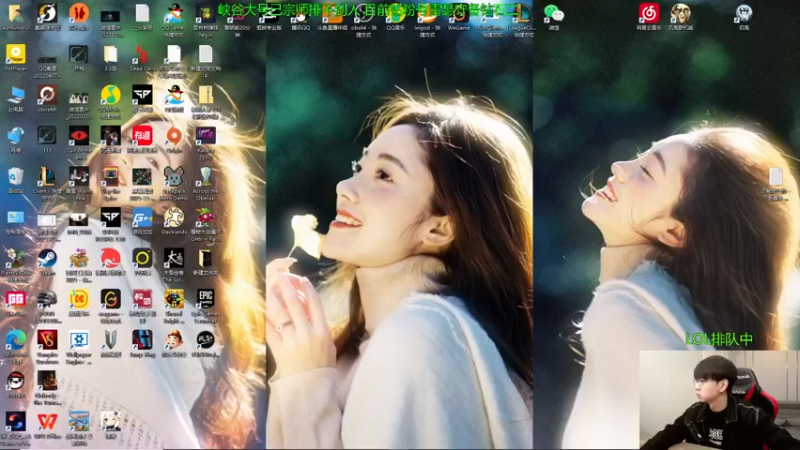Viewport: 800px width, 450px height.
Task: Open the yellow zip archive file icon
Action: [x=206, y=95]
